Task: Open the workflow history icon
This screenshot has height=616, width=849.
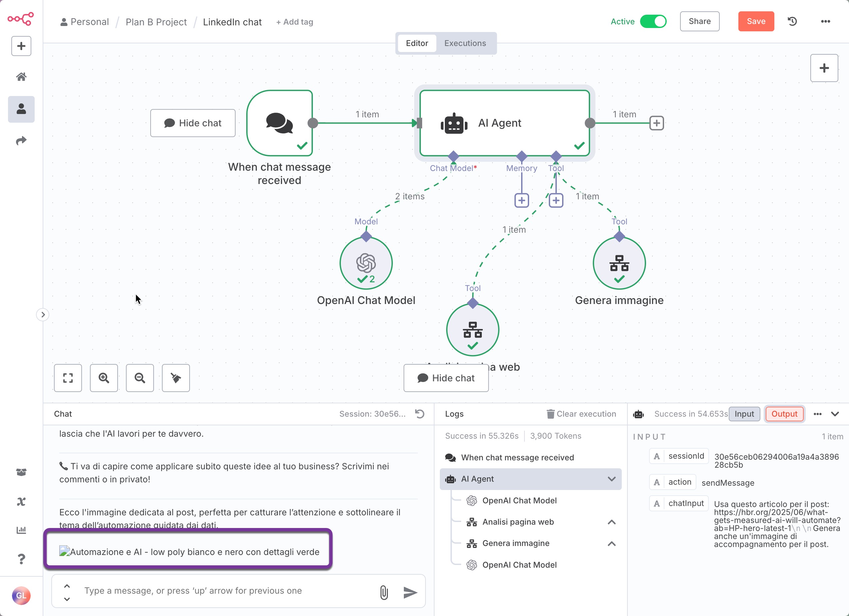Action: [x=792, y=21]
